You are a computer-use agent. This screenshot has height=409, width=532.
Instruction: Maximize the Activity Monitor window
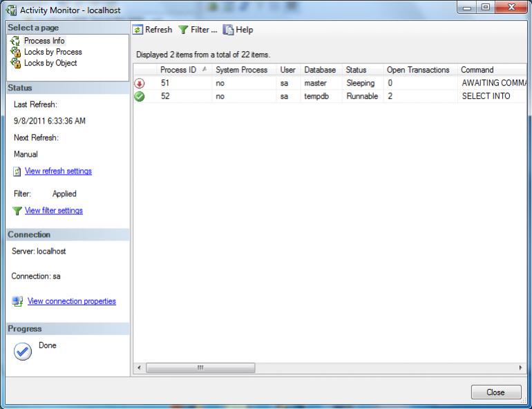[486, 7]
